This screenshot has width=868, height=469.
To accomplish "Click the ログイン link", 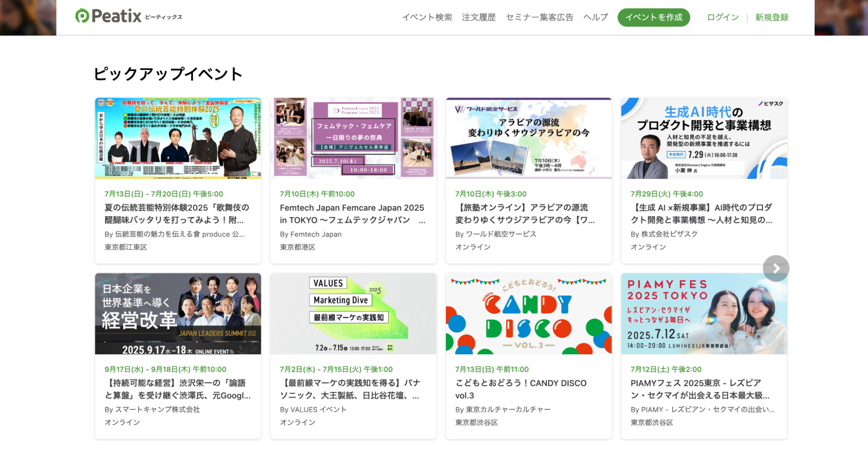I will [x=723, y=17].
